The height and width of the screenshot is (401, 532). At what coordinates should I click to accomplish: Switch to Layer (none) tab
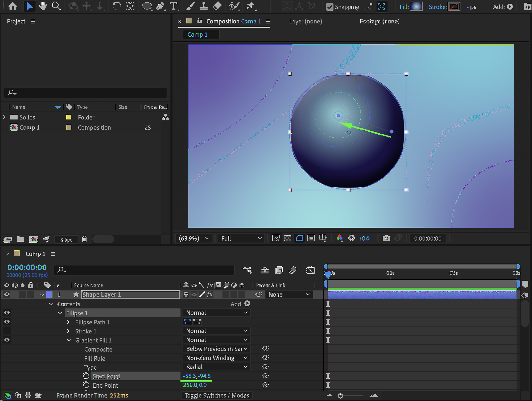[306, 21]
